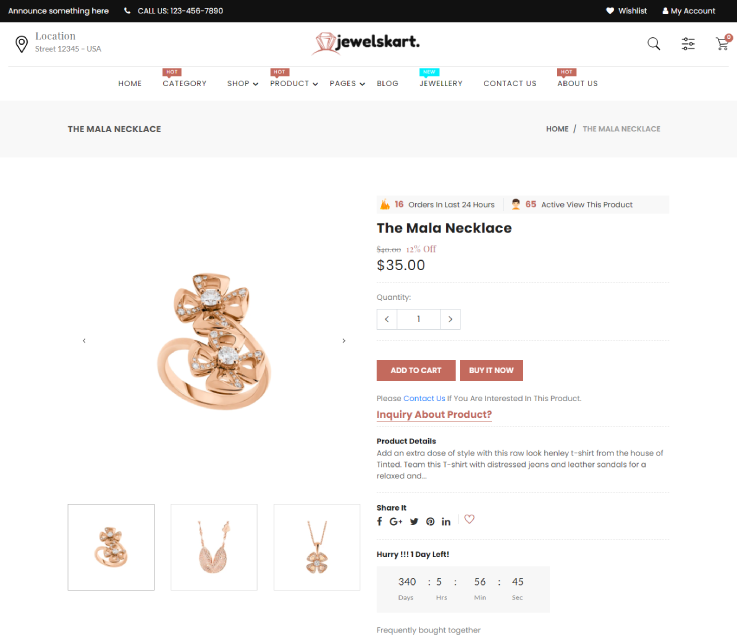Click the location pin icon
The image size is (737, 635).
22,44
